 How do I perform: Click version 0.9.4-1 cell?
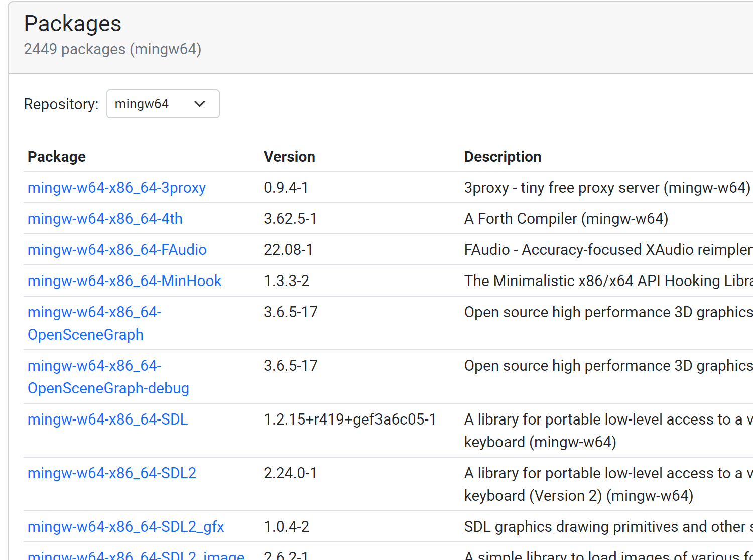pos(286,188)
